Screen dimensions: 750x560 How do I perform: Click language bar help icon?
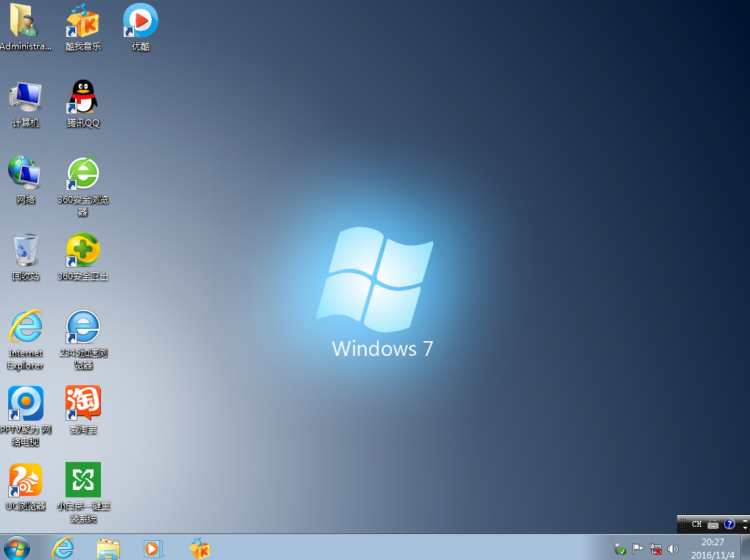(729, 524)
